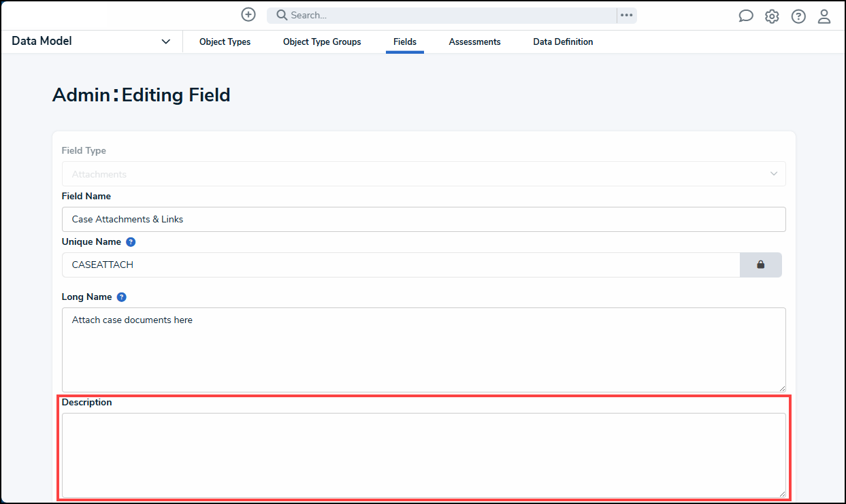View the Long Name help tooltip icon
Viewport: 846px width, 504px height.
point(121,297)
